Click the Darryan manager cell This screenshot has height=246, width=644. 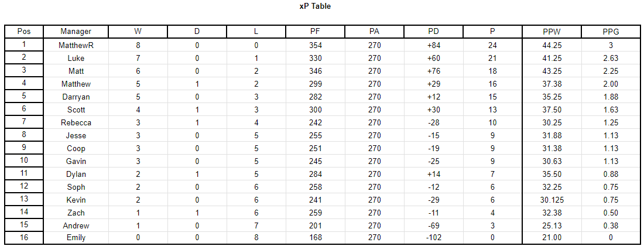76,97
